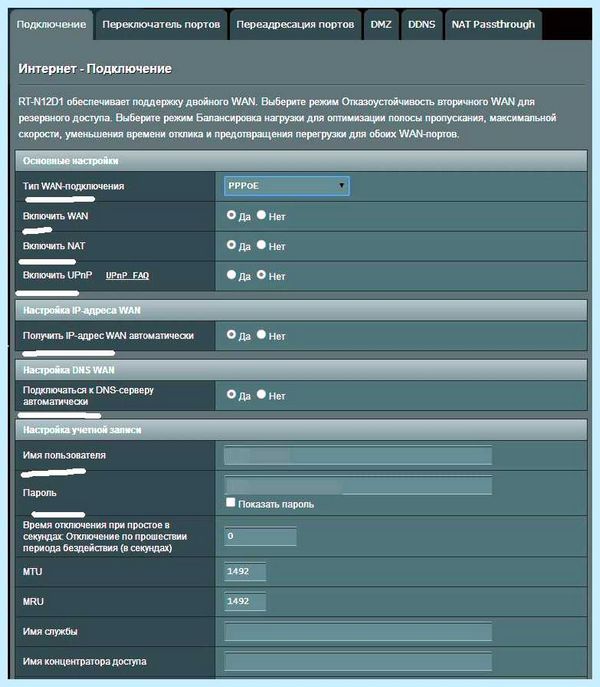Open the Переадресация портов tab
The width and height of the screenshot is (600, 687).
point(295,25)
